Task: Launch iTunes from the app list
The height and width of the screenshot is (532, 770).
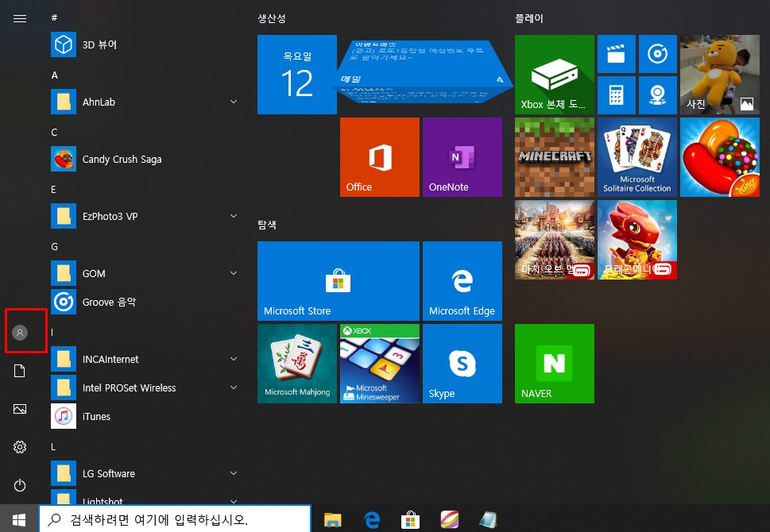Action: 145,416
